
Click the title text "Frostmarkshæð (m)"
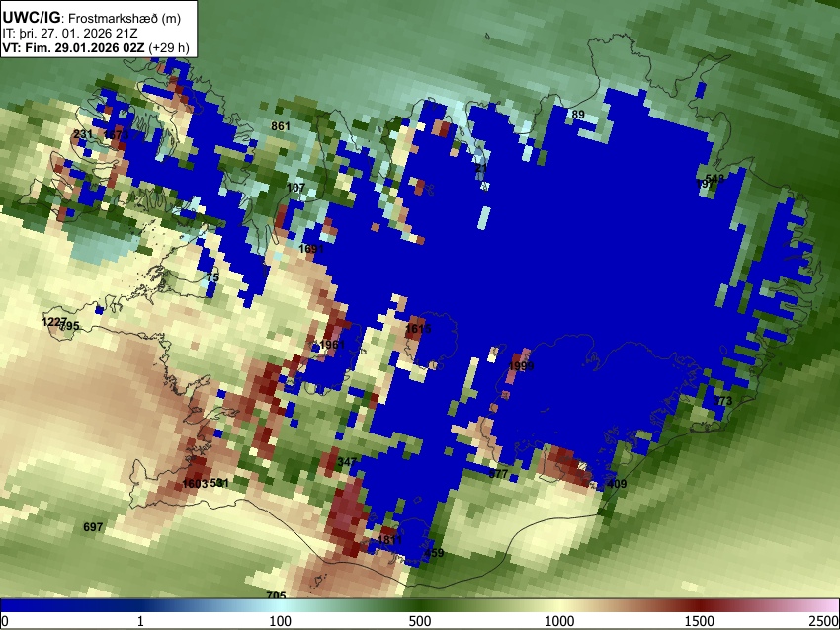tap(125, 18)
